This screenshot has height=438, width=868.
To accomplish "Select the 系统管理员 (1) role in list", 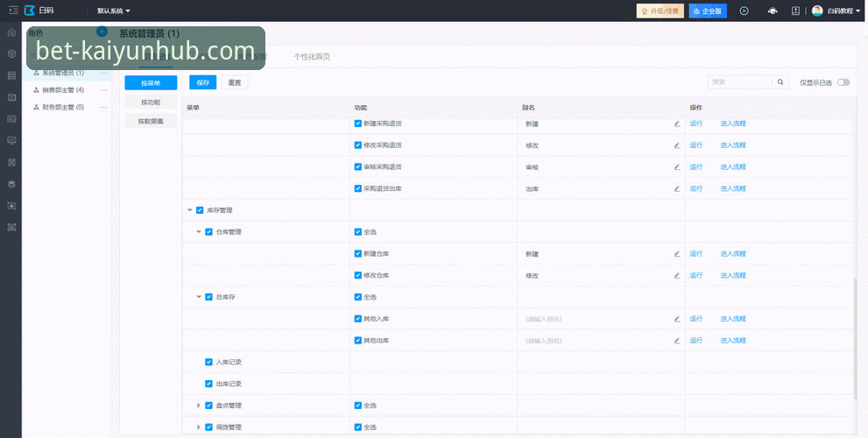I will 63,73.
